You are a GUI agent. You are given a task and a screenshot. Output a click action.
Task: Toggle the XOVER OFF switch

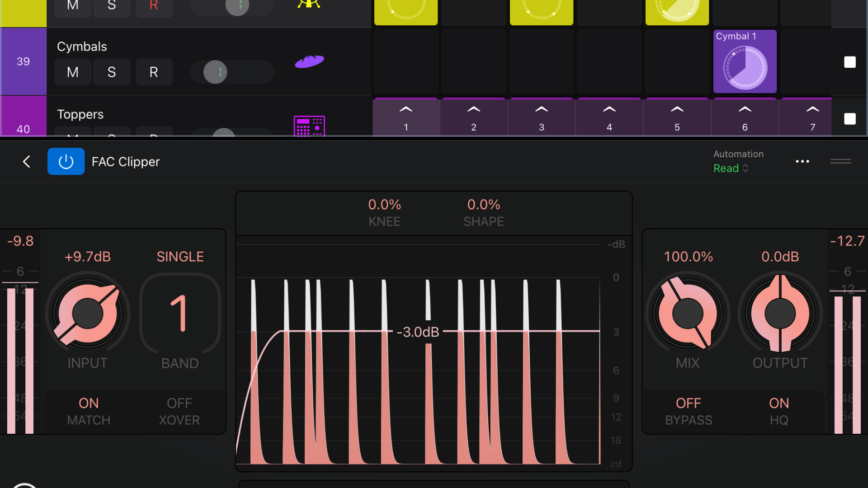[179, 411]
